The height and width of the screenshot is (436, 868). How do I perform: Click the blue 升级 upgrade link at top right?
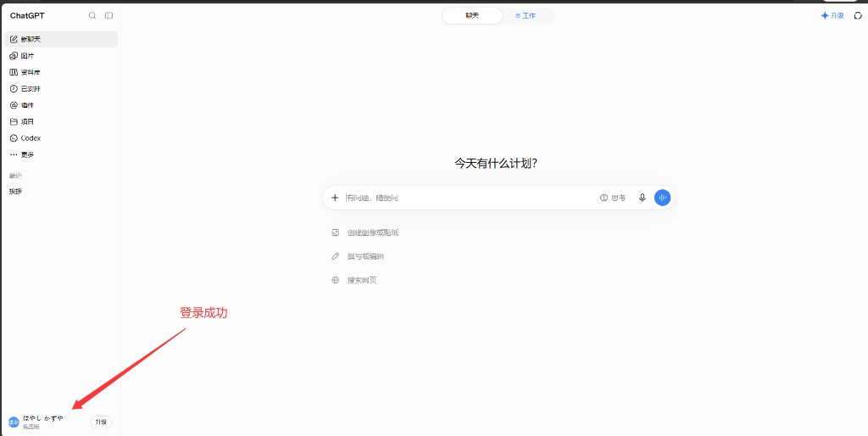tap(832, 15)
